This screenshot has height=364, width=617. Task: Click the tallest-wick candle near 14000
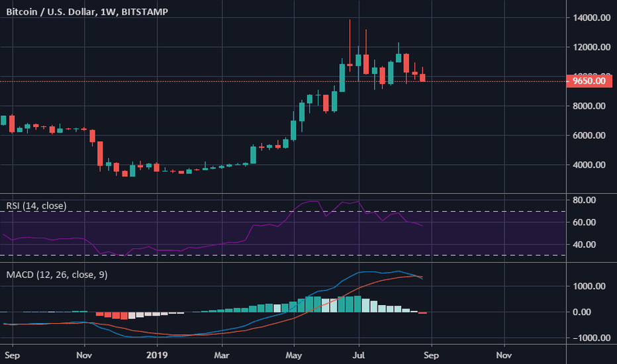350,45
